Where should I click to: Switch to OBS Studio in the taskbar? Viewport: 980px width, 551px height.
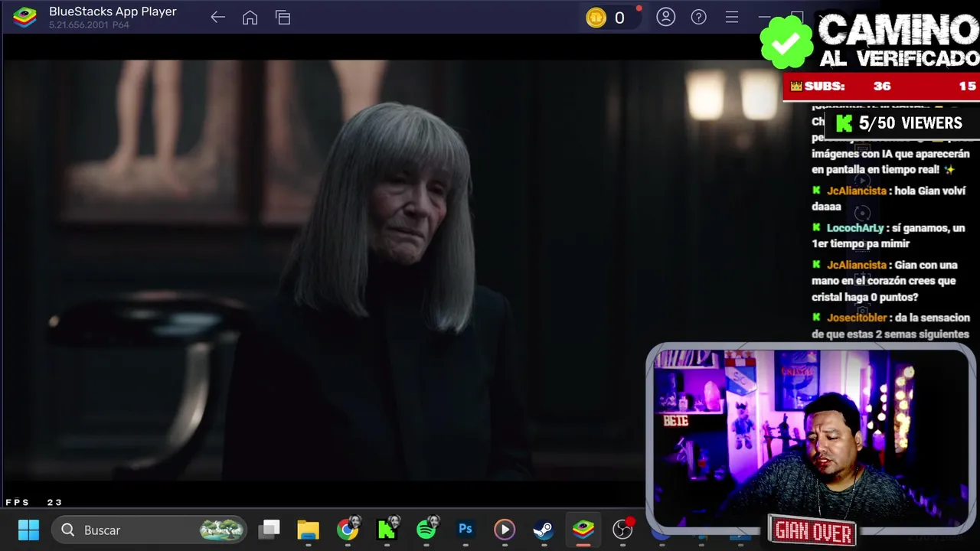coord(622,530)
